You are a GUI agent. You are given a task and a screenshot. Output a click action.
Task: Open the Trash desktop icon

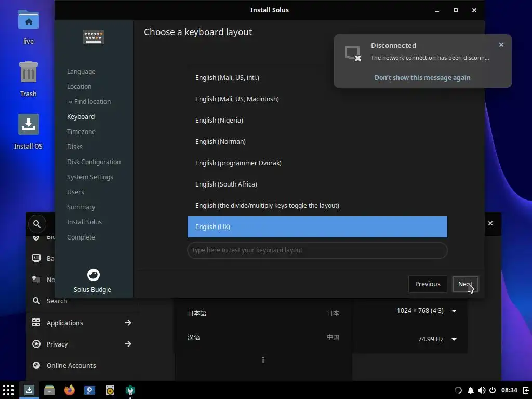29,79
